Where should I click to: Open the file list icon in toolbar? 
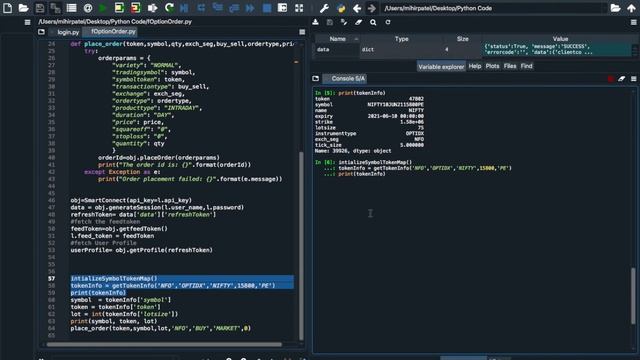pyautogui.click(x=71, y=8)
